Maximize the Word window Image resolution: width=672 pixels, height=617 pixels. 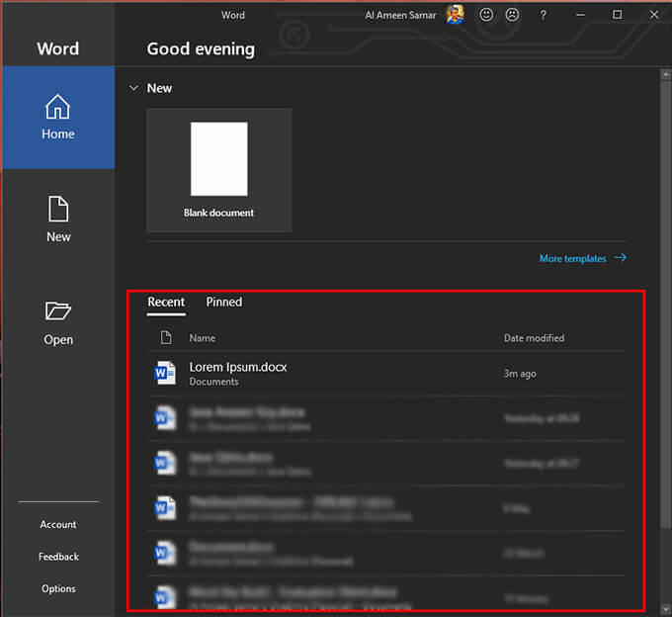(617, 15)
